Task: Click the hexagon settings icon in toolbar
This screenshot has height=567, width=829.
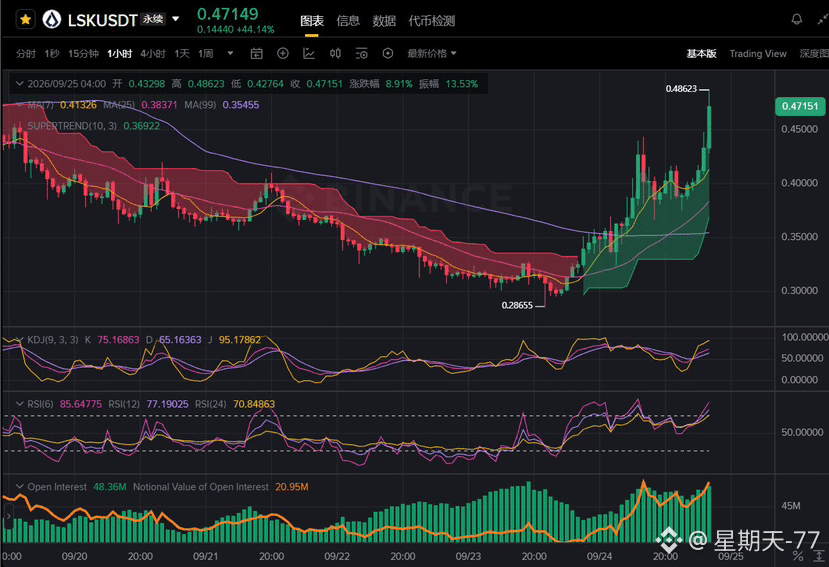Action: (x=388, y=53)
